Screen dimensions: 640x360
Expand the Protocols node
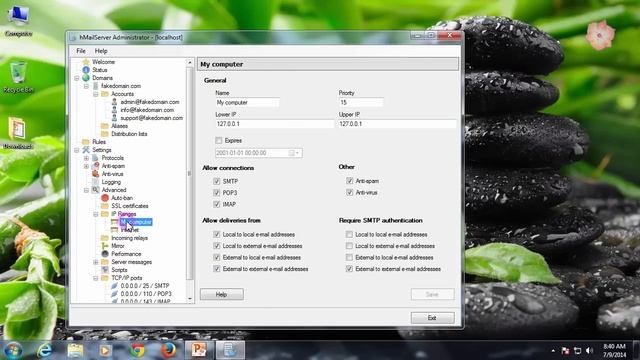pyautogui.click(x=86, y=158)
